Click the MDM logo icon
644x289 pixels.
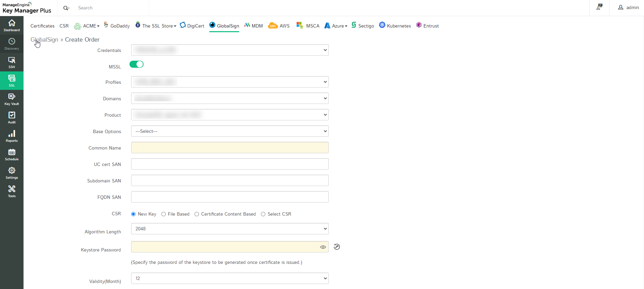(x=247, y=25)
